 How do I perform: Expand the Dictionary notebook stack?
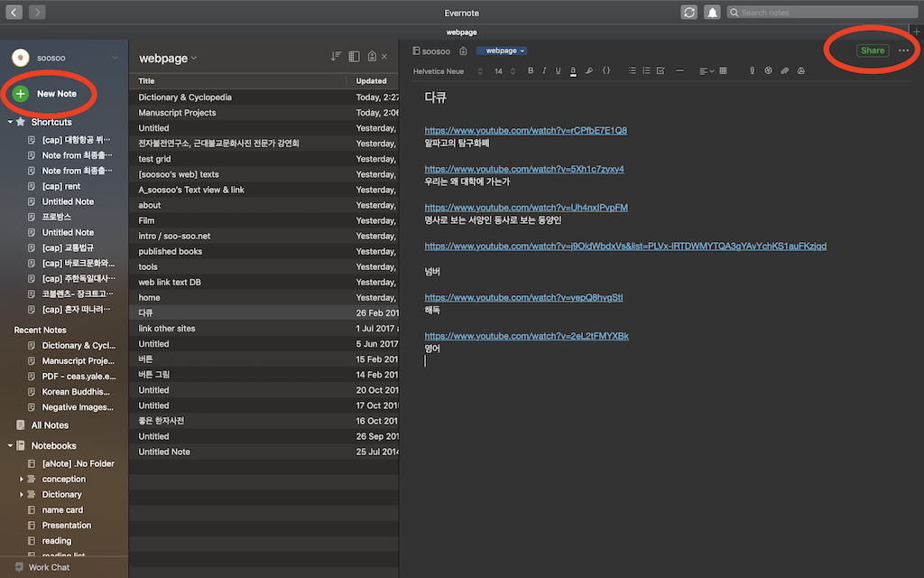coord(22,494)
